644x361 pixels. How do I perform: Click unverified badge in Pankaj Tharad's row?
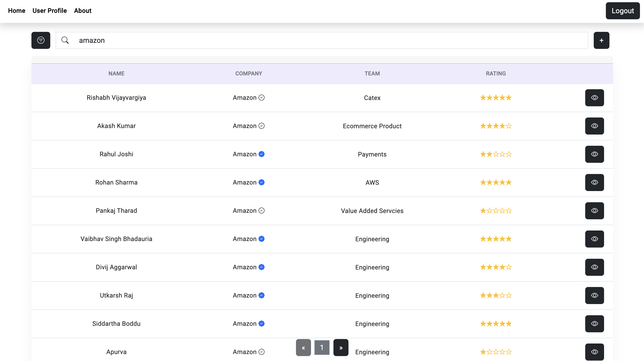[261, 210]
